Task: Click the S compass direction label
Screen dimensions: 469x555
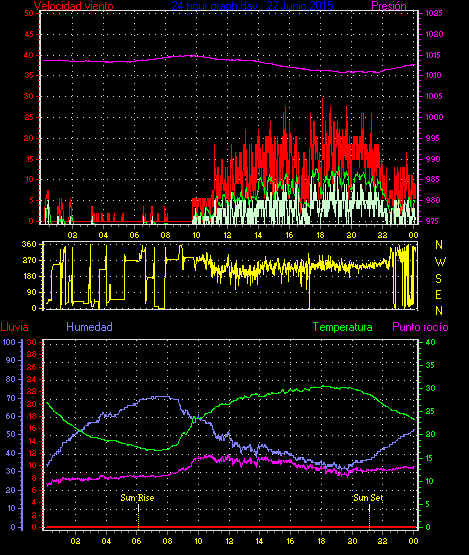Action: (x=439, y=279)
